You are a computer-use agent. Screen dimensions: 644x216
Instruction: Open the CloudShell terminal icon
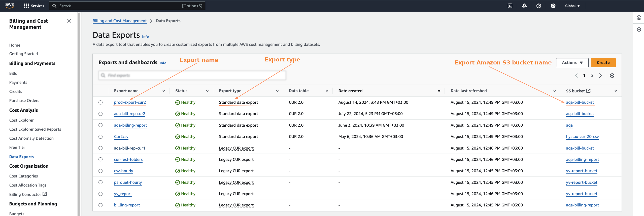(x=510, y=6)
